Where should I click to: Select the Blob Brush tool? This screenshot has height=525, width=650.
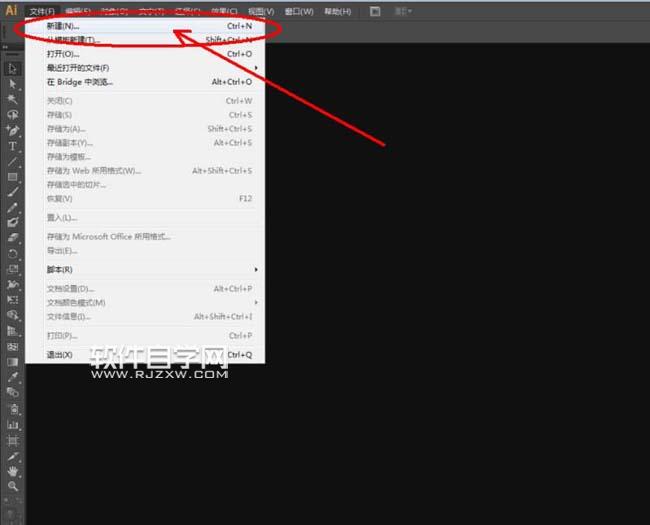(12, 223)
